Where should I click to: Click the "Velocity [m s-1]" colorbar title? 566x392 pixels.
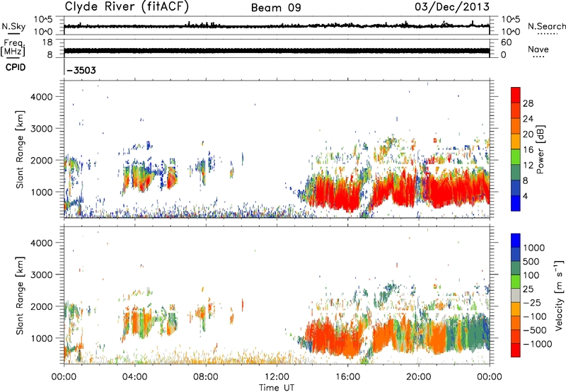[559, 295]
